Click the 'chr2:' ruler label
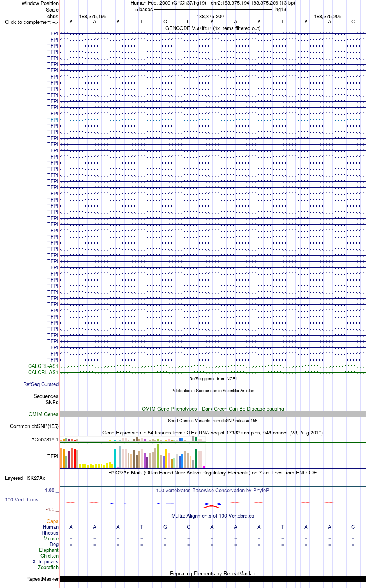Image resolution: width=366 pixels, height=588 pixels. [x=53, y=16]
